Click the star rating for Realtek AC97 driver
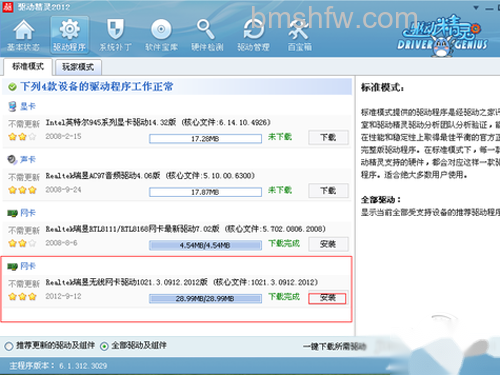The width and height of the screenshot is (500, 375). 22,190
